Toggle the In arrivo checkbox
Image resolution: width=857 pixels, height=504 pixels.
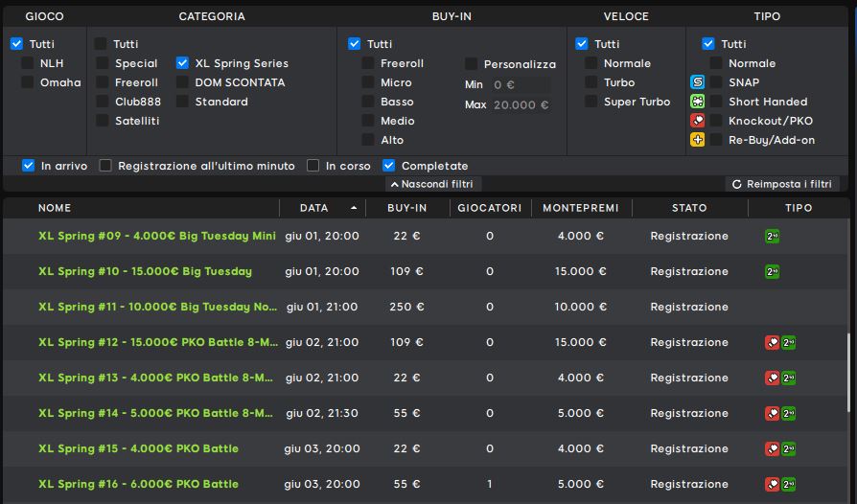pos(29,166)
